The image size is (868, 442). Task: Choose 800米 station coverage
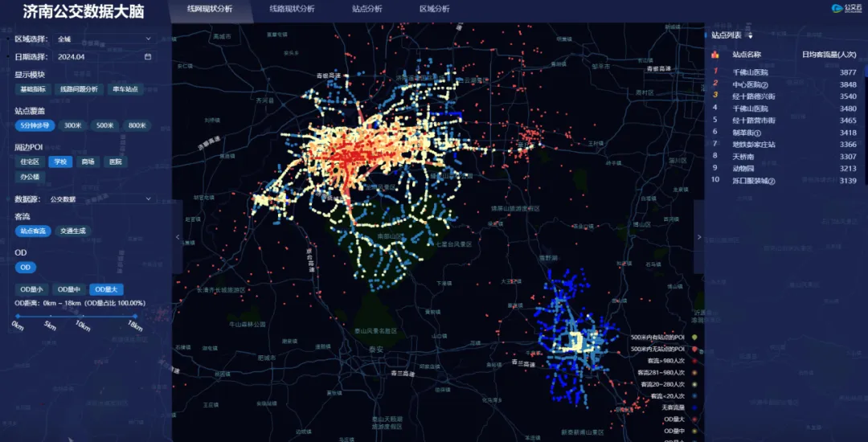click(137, 125)
